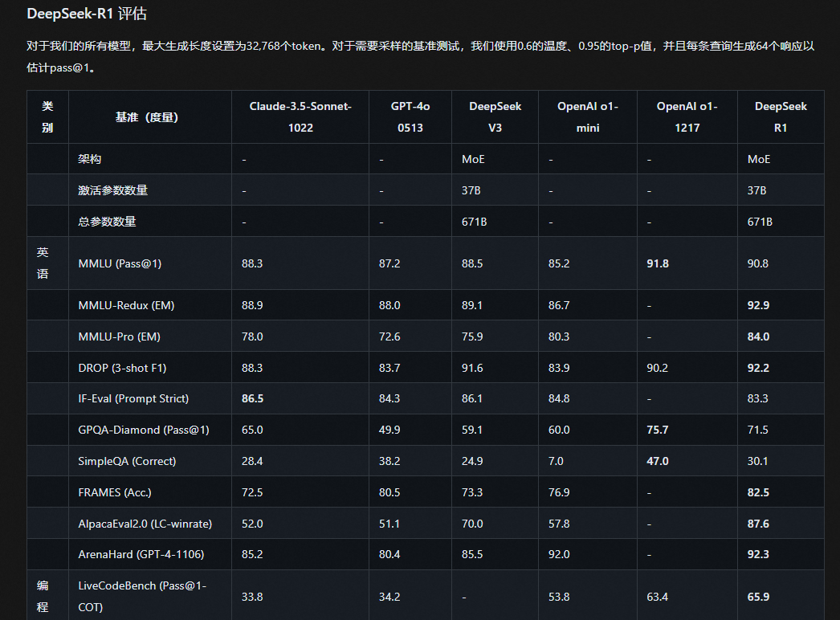Click '88.9' in the MMLU-Redux row
840x620 pixels.
pos(252,305)
